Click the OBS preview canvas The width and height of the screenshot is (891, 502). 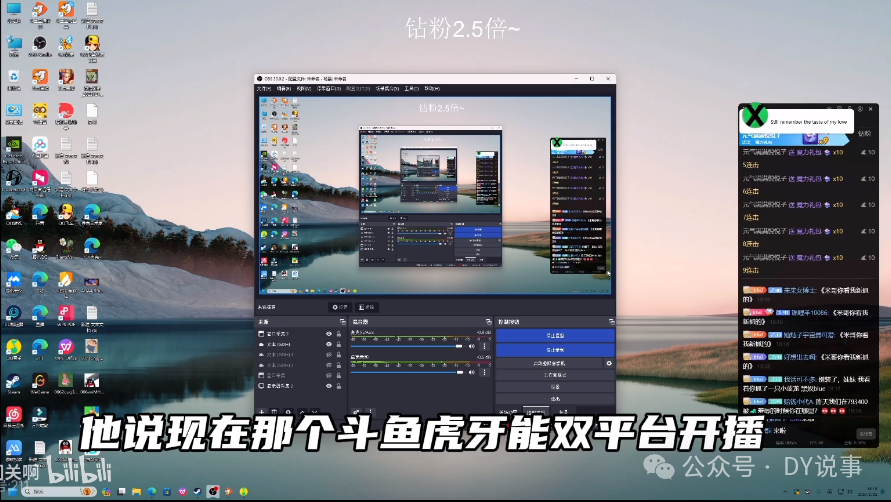pos(435,195)
